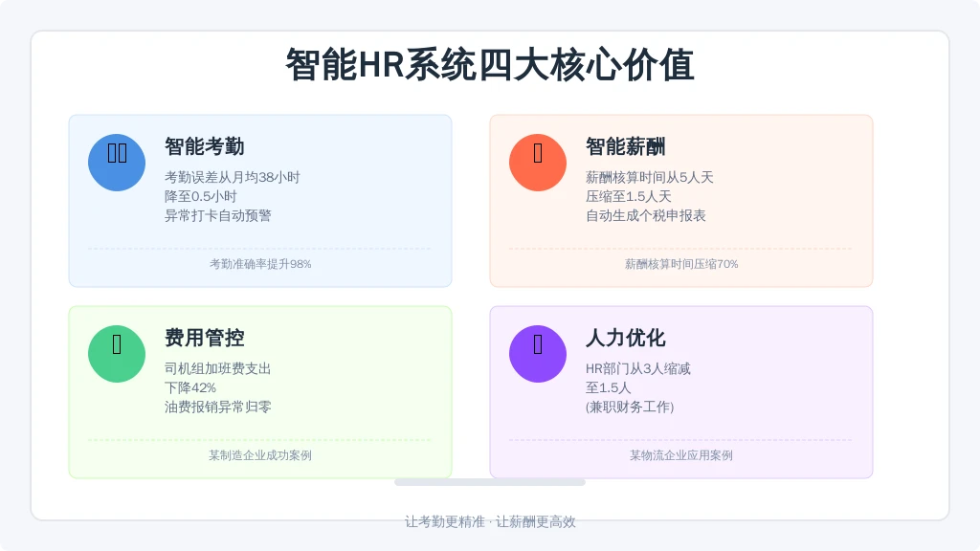980x551 pixels.
Task: Click the line 考勤误差从月均38小时
Action: (233, 177)
